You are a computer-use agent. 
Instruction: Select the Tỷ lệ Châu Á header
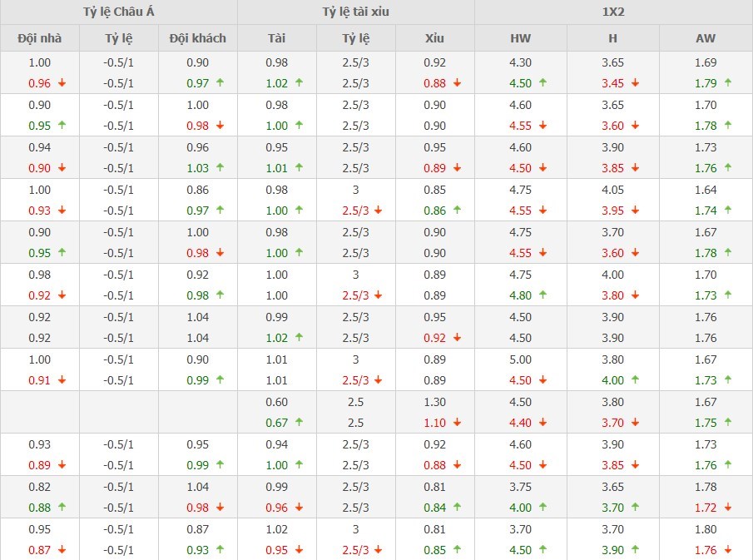click(x=118, y=12)
